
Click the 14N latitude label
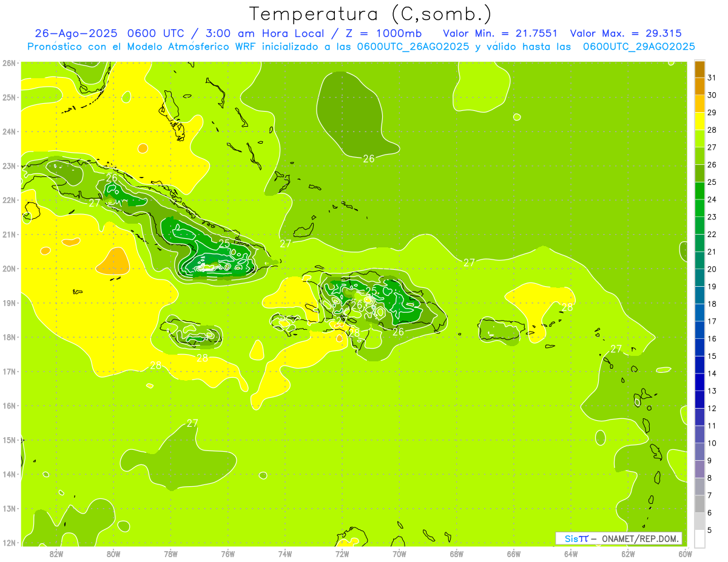pos(8,474)
